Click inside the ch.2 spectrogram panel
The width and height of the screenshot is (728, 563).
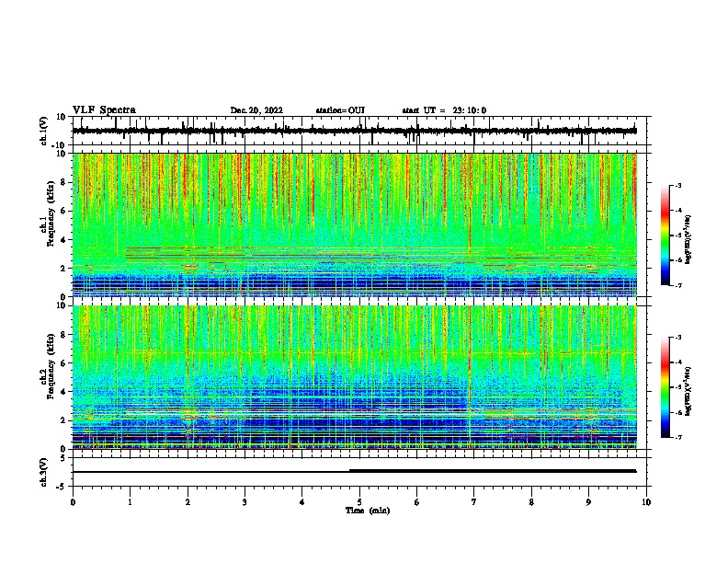pyautogui.click(x=355, y=377)
